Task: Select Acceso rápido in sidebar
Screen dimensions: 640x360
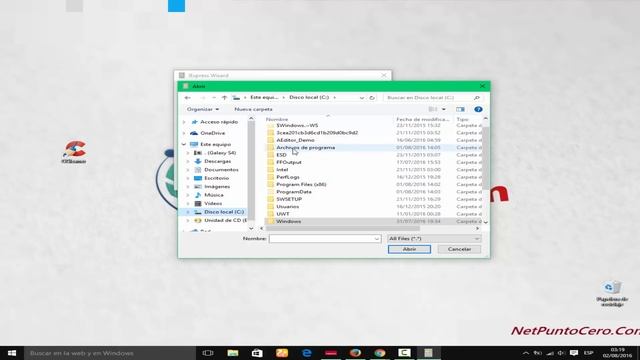Action: (219, 122)
